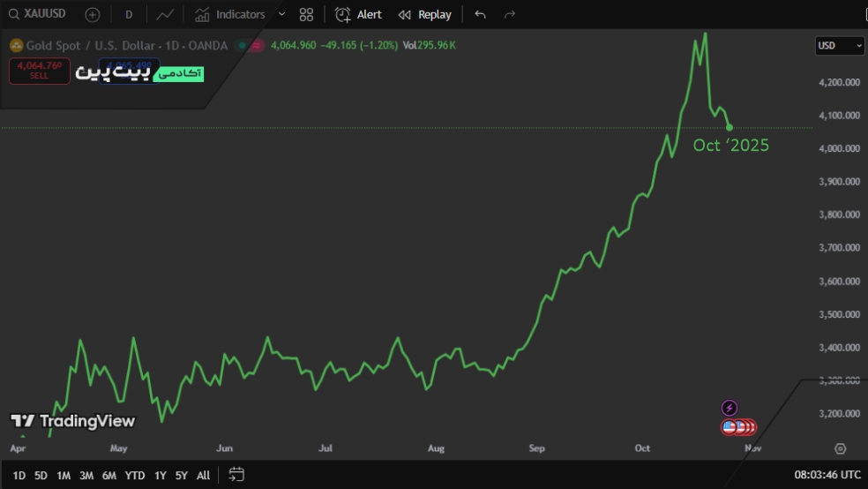Click the red SELL price button

tap(40, 71)
